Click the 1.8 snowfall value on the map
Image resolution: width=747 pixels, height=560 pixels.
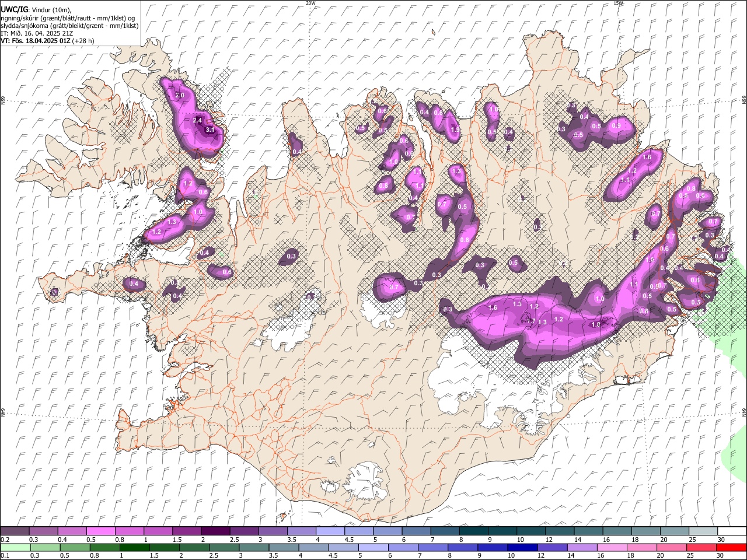pos(596,325)
